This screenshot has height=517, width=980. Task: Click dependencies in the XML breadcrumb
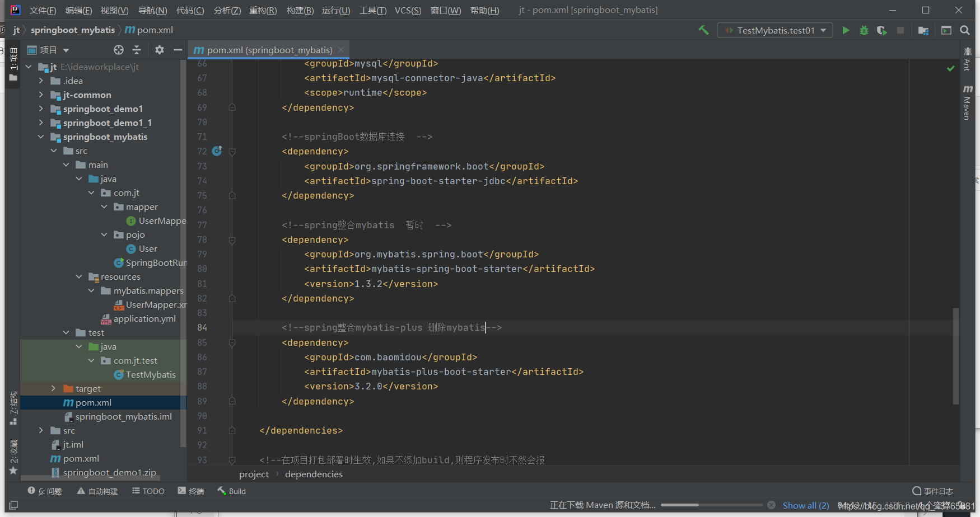pos(314,474)
